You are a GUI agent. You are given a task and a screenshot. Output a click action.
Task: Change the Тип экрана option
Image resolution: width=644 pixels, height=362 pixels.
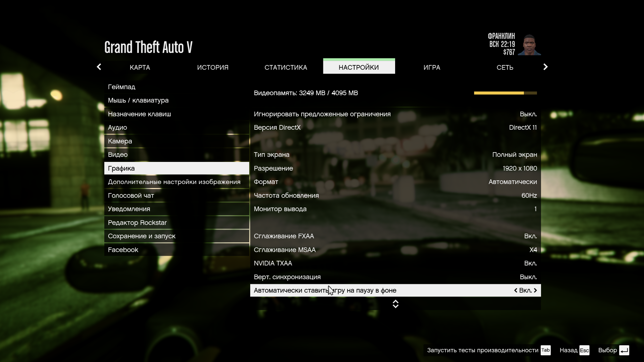coord(395,155)
